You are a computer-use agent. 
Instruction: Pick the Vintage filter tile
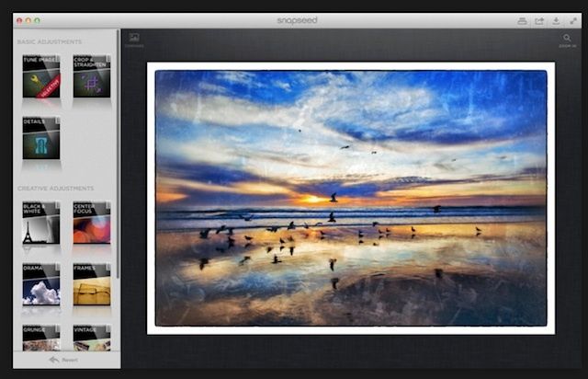(x=91, y=338)
